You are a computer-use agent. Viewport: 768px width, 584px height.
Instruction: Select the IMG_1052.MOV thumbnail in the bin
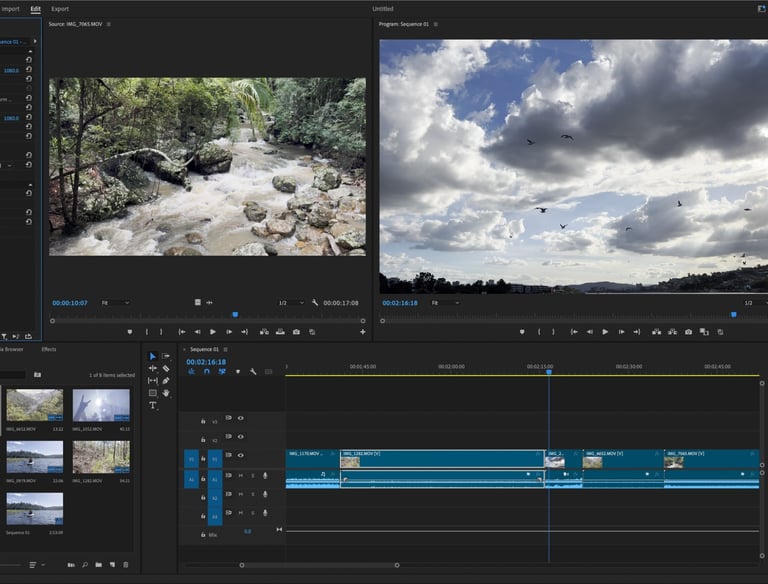(x=101, y=405)
